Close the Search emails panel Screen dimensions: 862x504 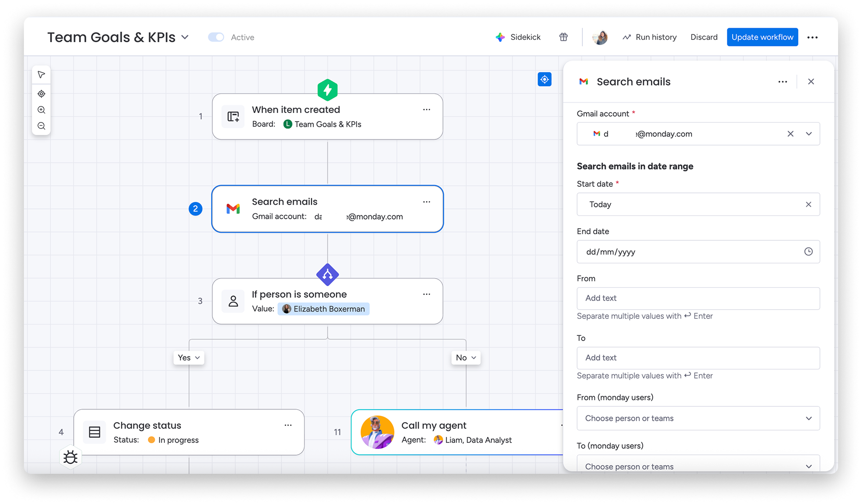(x=811, y=82)
